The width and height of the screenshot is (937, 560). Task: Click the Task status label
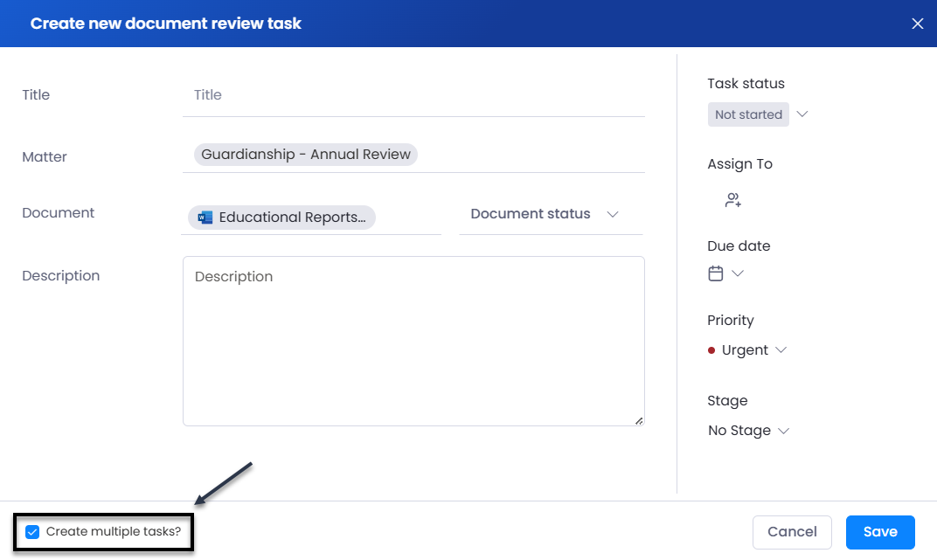746,84
